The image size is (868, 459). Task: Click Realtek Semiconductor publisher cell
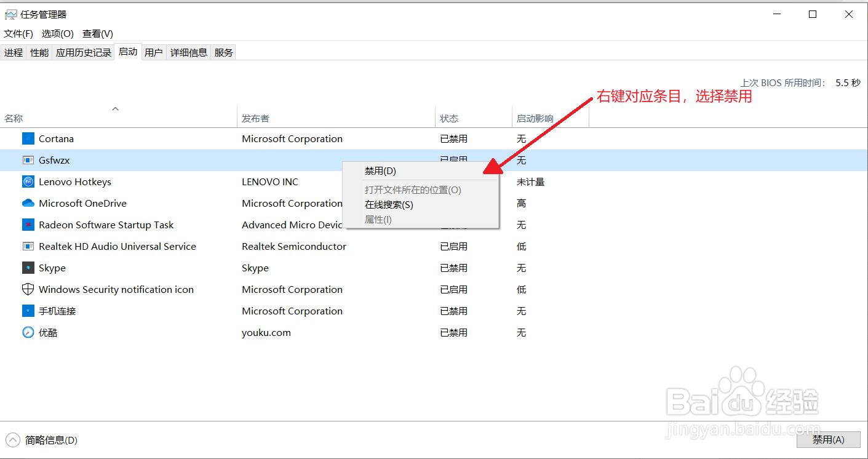(x=294, y=246)
